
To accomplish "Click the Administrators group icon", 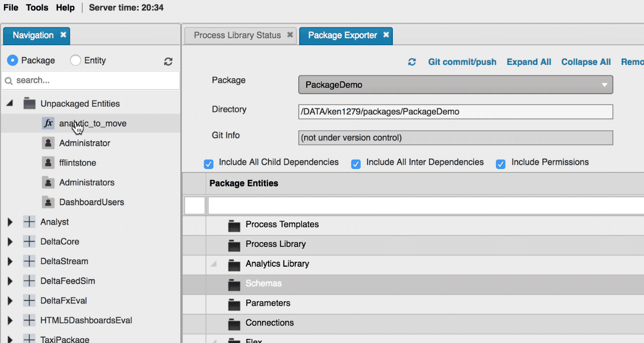I will (48, 182).
